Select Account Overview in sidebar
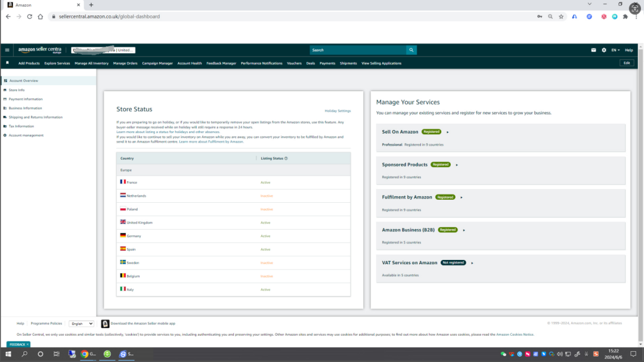 click(48, 81)
